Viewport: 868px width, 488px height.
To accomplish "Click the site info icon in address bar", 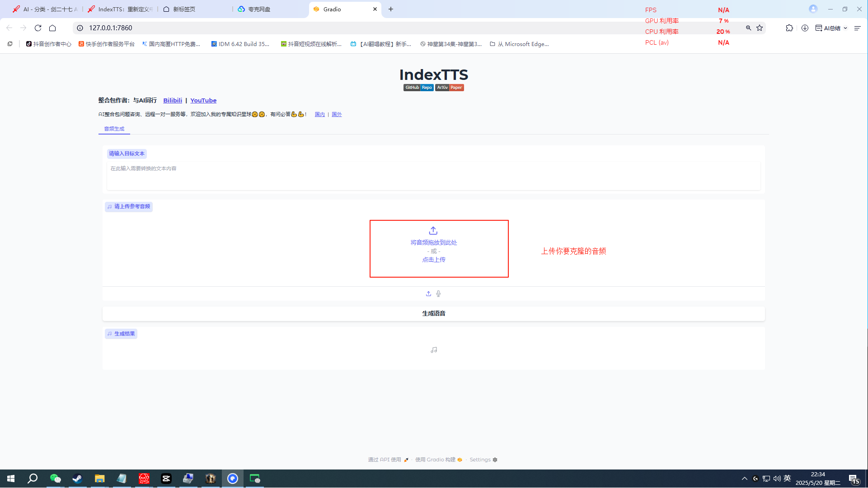I will (x=80, y=28).
